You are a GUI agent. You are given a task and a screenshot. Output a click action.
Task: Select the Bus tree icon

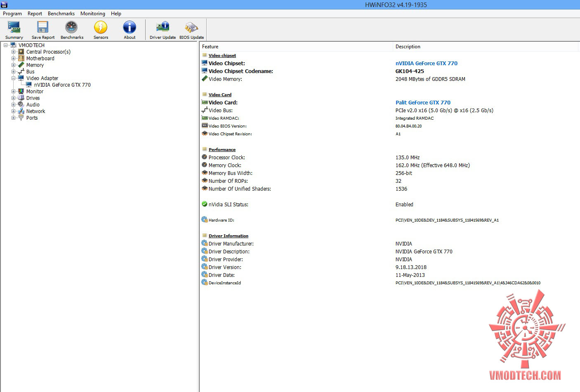(21, 72)
